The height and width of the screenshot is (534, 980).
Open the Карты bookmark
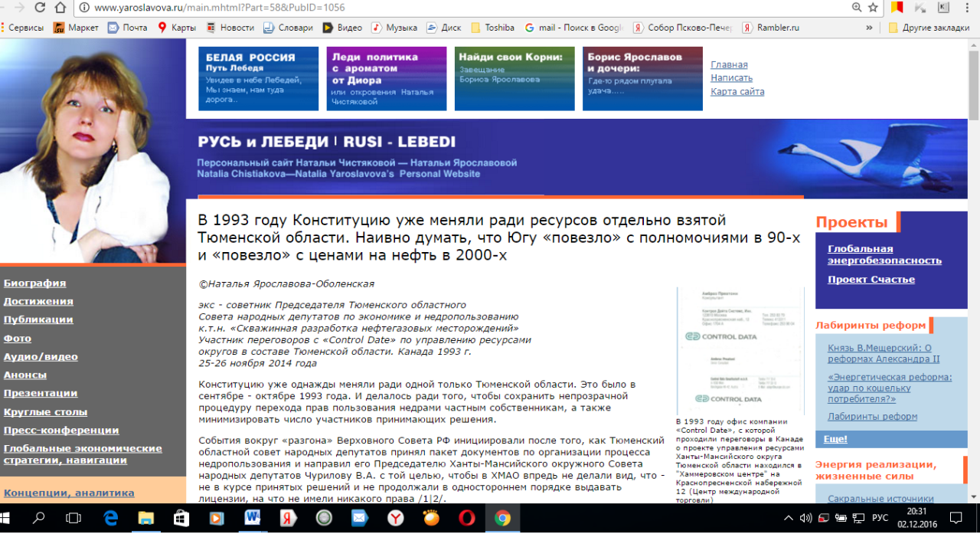tap(177, 28)
